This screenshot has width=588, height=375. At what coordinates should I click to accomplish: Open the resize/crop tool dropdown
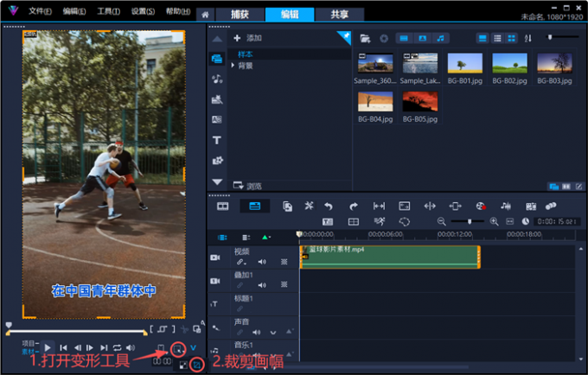coord(178,350)
